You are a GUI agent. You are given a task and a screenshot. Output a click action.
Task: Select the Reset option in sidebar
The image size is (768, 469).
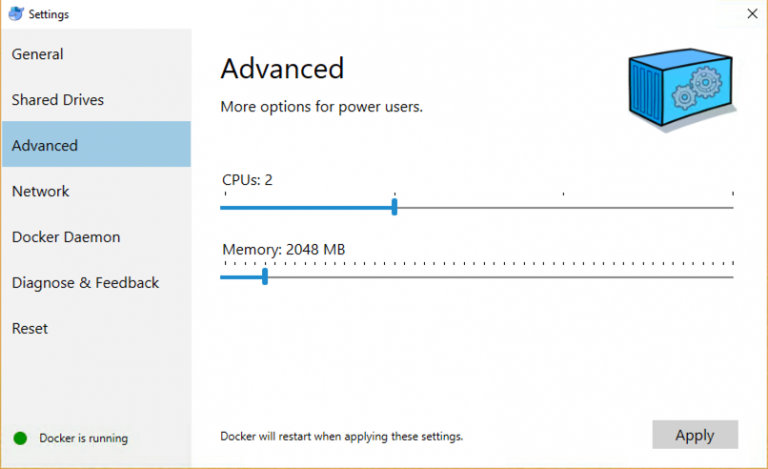pyautogui.click(x=30, y=328)
